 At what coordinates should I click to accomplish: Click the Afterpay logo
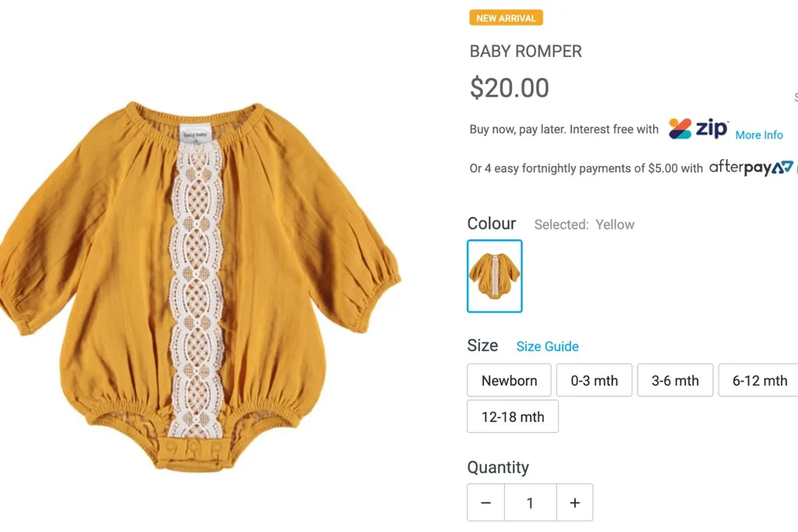[750, 167]
